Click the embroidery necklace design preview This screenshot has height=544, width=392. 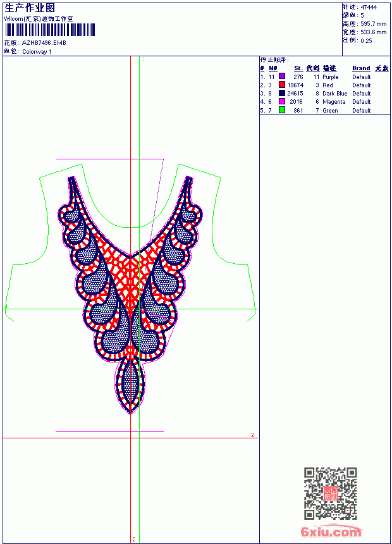pos(130,295)
